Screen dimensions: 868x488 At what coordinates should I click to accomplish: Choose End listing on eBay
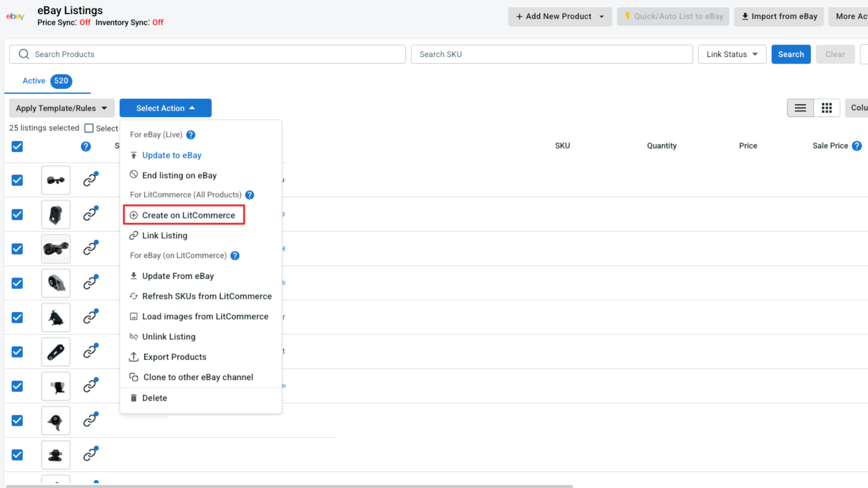pos(179,175)
